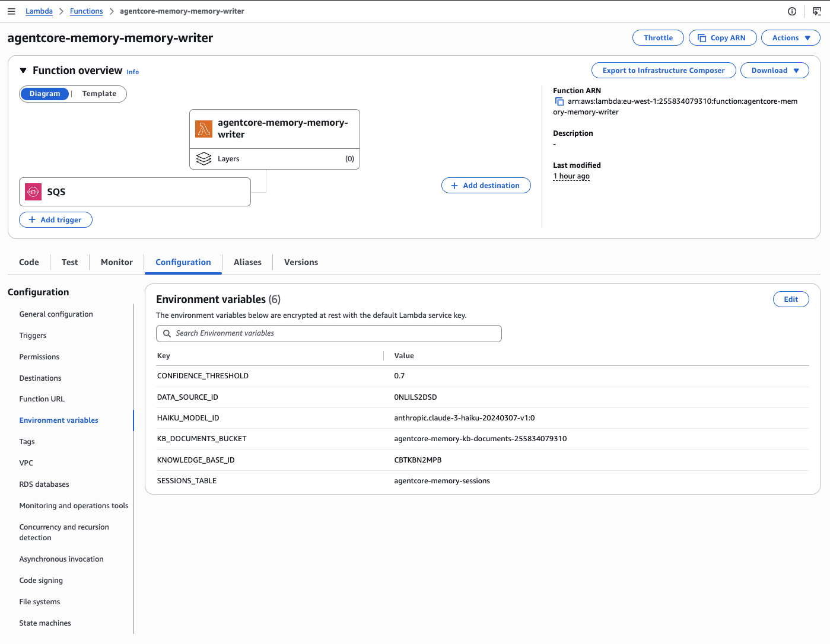Open Tags in configuration sidebar
Viewport: 830px width, 644px height.
(x=27, y=442)
